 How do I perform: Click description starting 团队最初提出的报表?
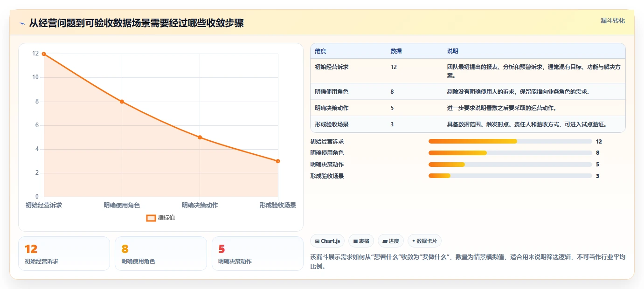point(533,71)
